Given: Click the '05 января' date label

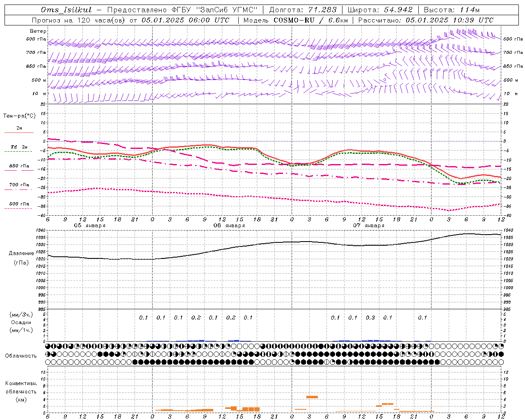Looking at the screenshot, I should 89,226.
